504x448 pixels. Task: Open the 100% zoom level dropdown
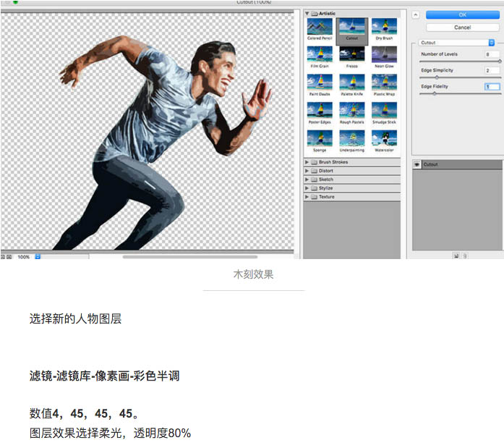pos(38,257)
